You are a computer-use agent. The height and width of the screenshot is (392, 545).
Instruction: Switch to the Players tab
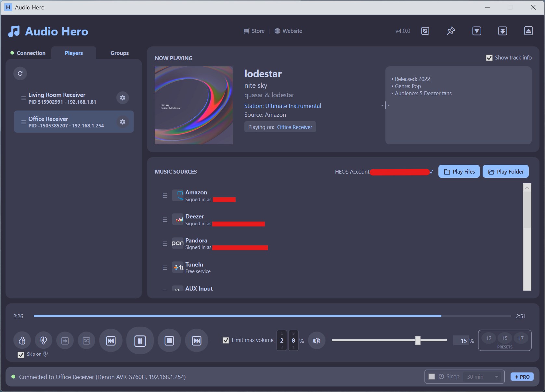click(74, 53)
